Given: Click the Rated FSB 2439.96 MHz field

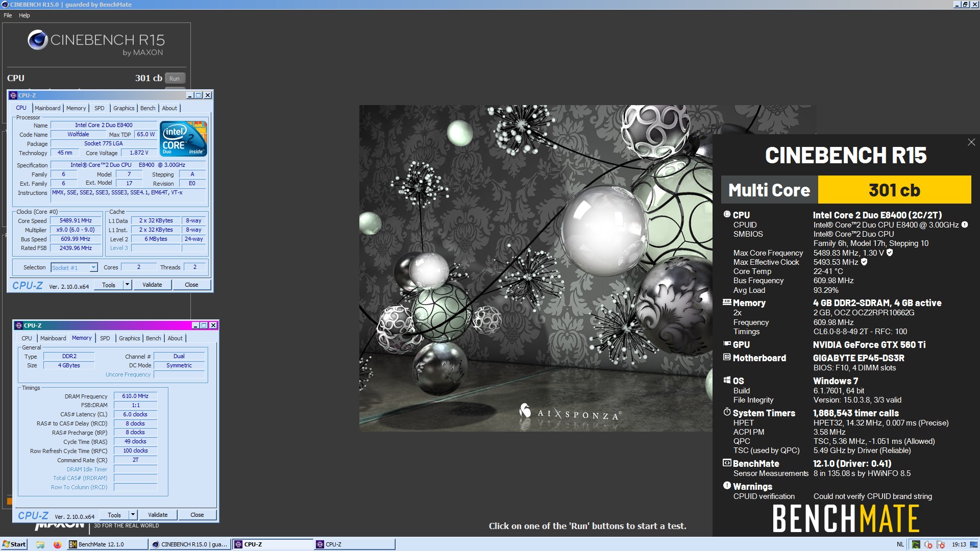Looking at the screenshot, I should click(76, 248).
